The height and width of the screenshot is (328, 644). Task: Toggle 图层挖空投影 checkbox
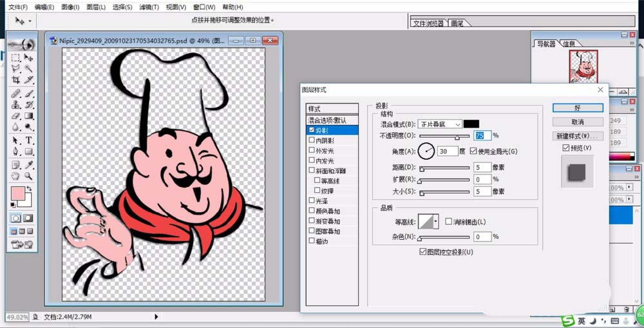point(422,251)
